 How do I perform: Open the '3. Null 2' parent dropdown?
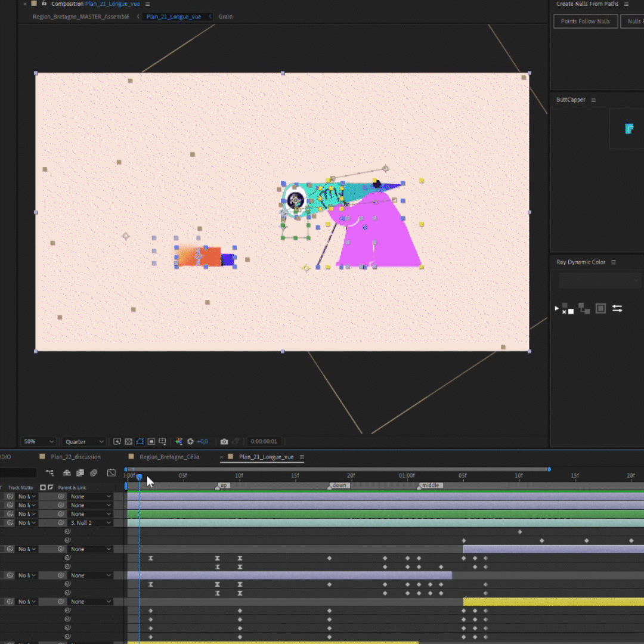[91, 523]
